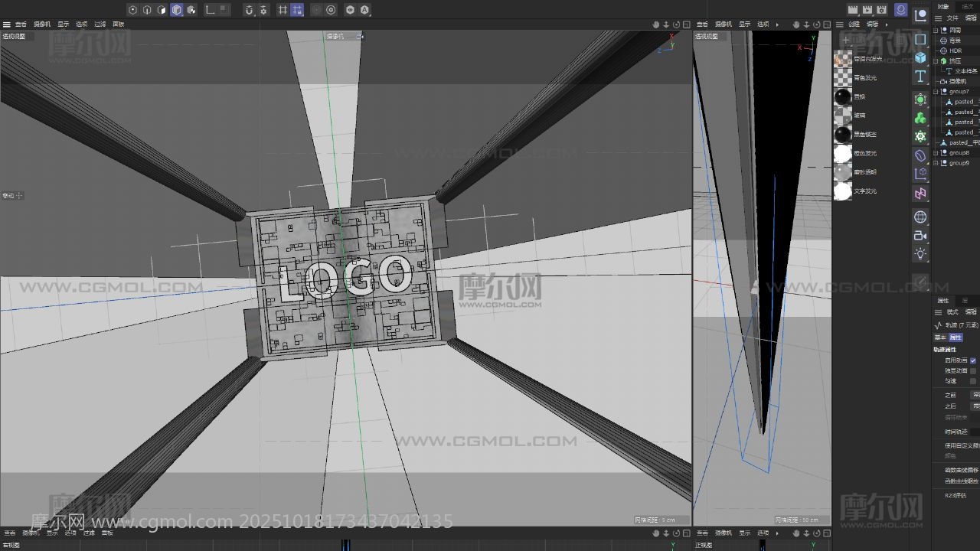Select the Cube primitive tool icon
This screenshot has height=551, width=980.
[x=920, y=57]
